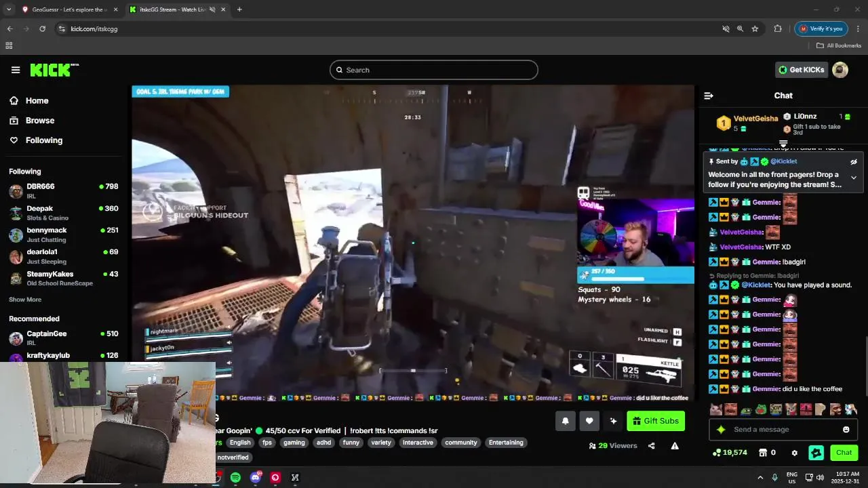
Task: Share the stream via share icon
Action: tap(652, 446)
